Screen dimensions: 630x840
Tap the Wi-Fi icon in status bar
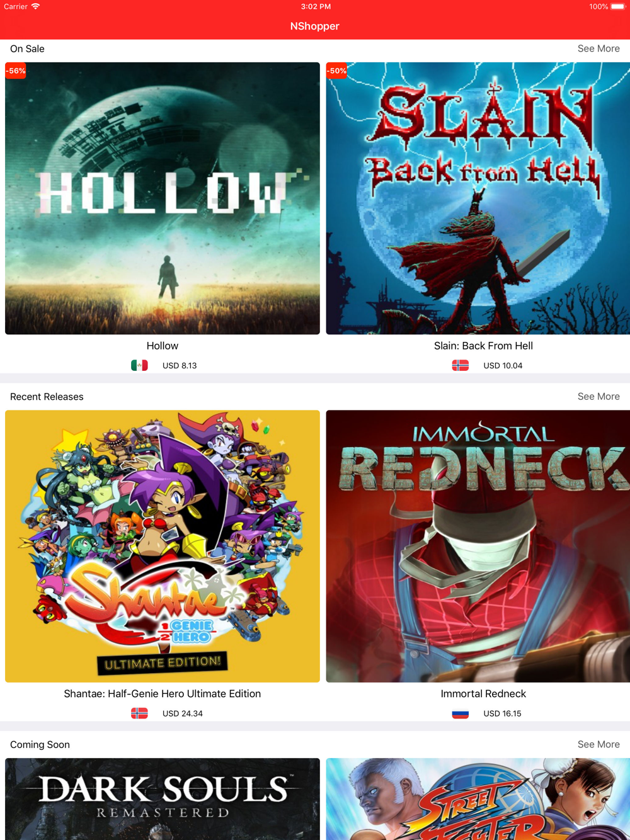[x=35, y=7]
